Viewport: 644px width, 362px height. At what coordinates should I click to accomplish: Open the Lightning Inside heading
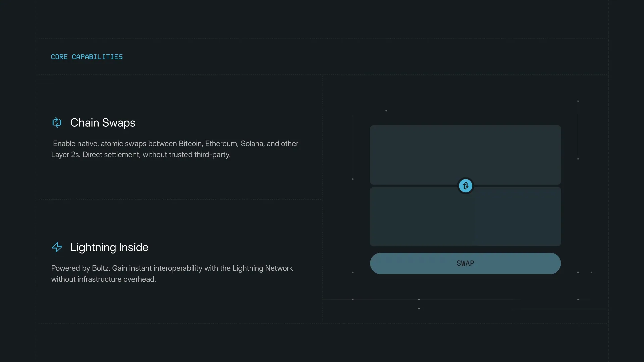[x=109, y=247]
